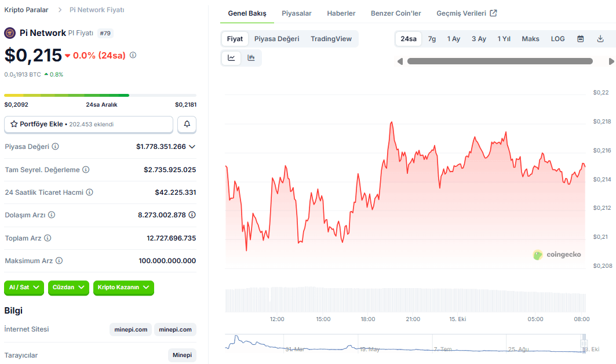Screen dimensions: 616x364
Task: Click the price peak on the main chart
Action: 391,123
